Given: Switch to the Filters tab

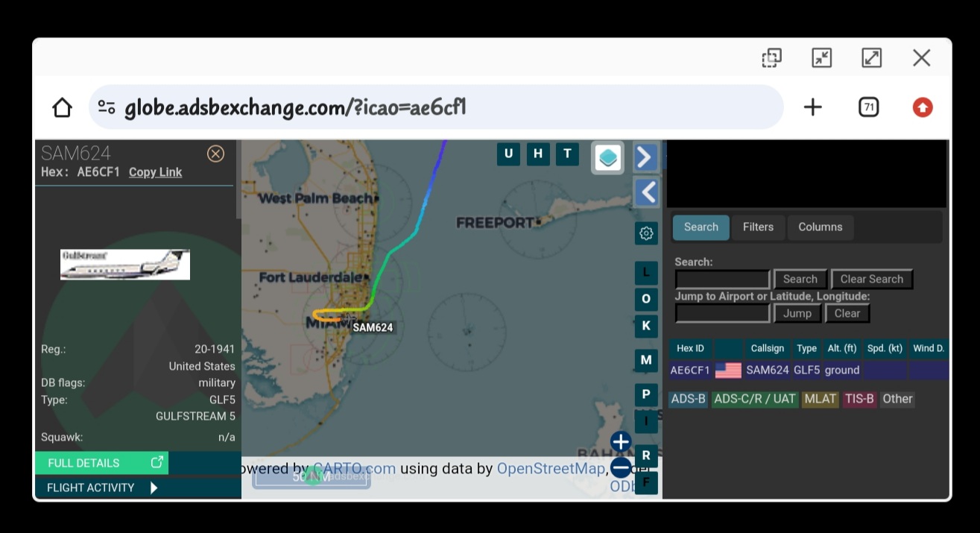Looking at the screenshot, I should 758,227.
